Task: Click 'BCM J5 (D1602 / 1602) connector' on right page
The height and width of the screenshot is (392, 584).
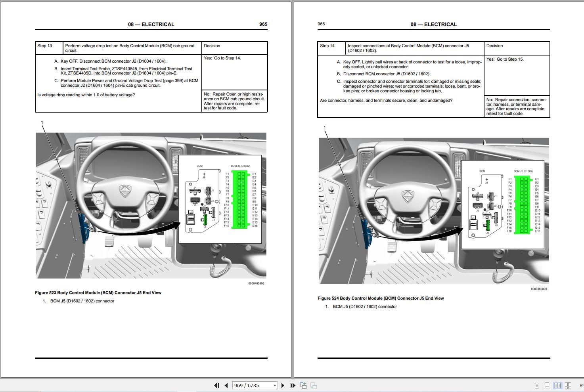Action: [x=365, y=306]
